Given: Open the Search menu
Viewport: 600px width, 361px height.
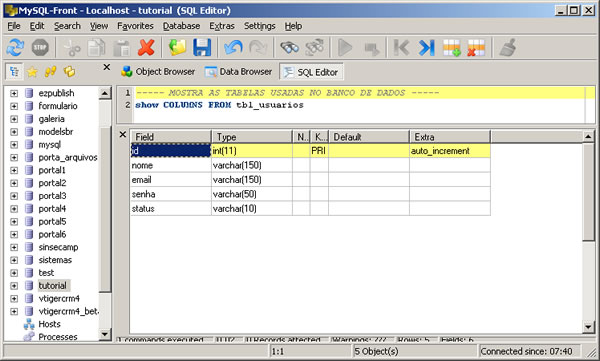Looking at the screenshot, I should 67,26.
